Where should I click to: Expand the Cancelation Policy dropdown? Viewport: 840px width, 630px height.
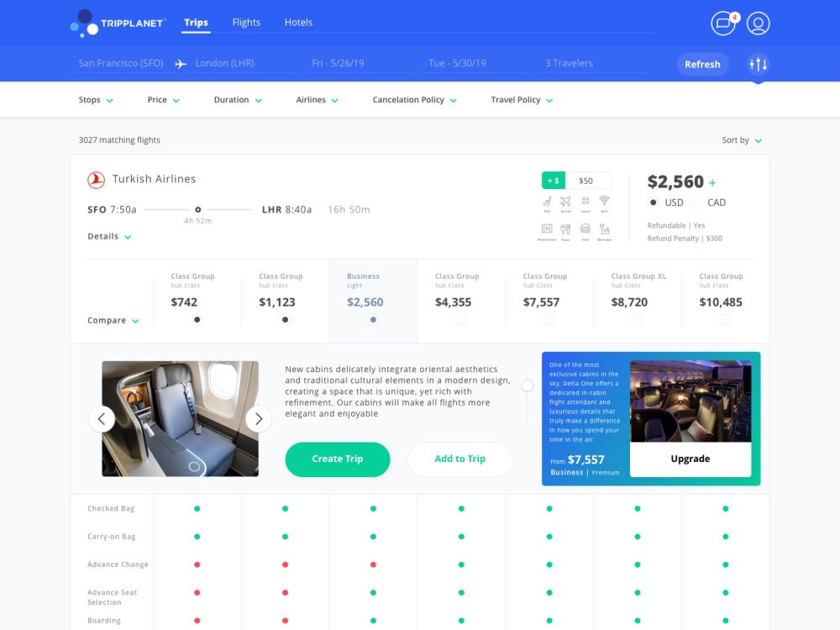(415, 100)
